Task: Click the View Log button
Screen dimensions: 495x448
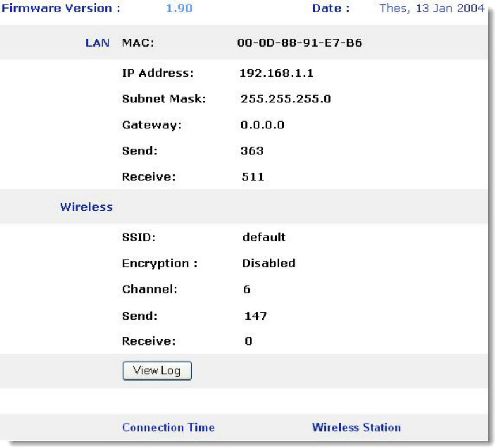Action: click(157, 371)
